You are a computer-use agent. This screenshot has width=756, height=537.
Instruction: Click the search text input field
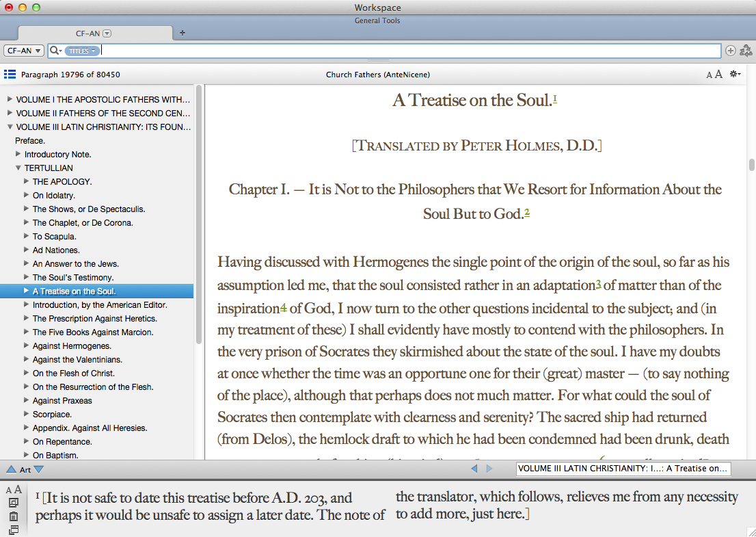[410, 51]
